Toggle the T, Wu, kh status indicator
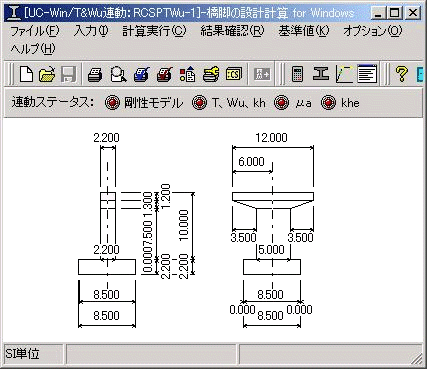 [199, 103]
